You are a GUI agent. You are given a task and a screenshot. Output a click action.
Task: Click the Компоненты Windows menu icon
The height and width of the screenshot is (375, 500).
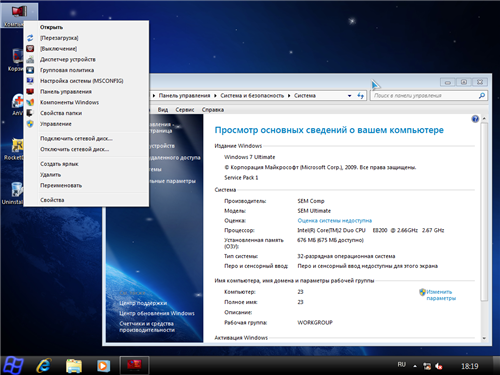click(30, 102)
